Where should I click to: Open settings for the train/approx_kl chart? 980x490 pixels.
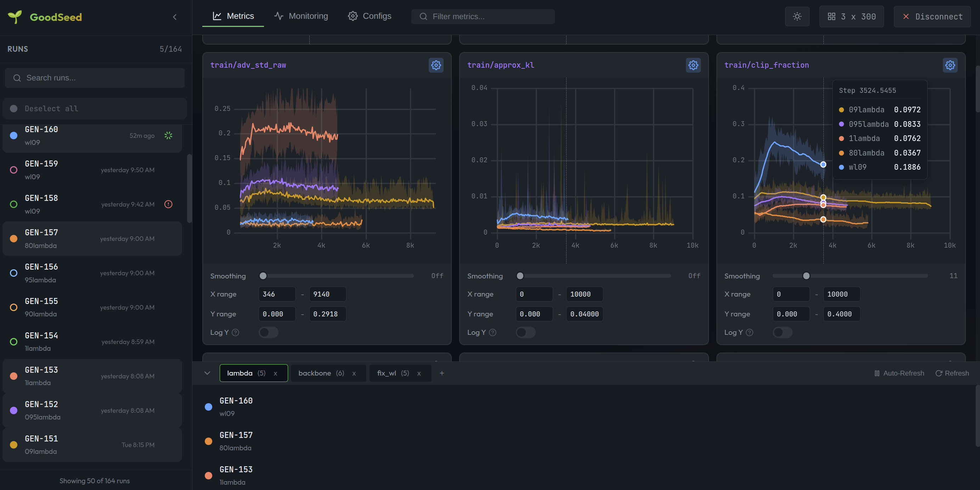point(693,65)
